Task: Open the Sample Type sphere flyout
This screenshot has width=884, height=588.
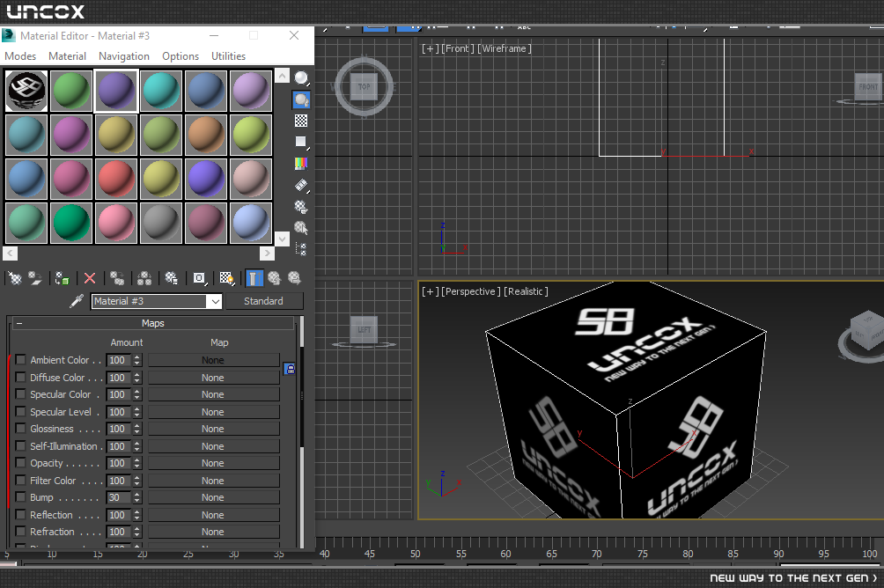Action: point(302,77)
